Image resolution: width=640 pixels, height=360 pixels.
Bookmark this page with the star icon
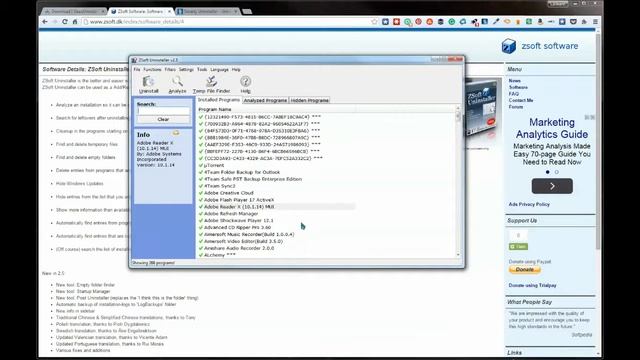[x=374, y=22]
